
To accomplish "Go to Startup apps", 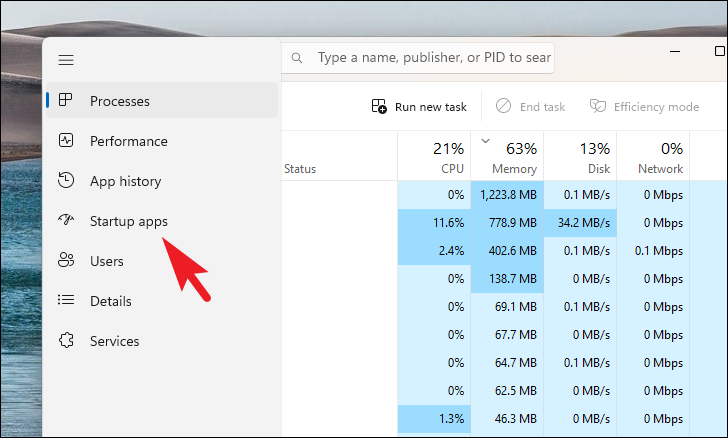I will [x=162, y=221].
